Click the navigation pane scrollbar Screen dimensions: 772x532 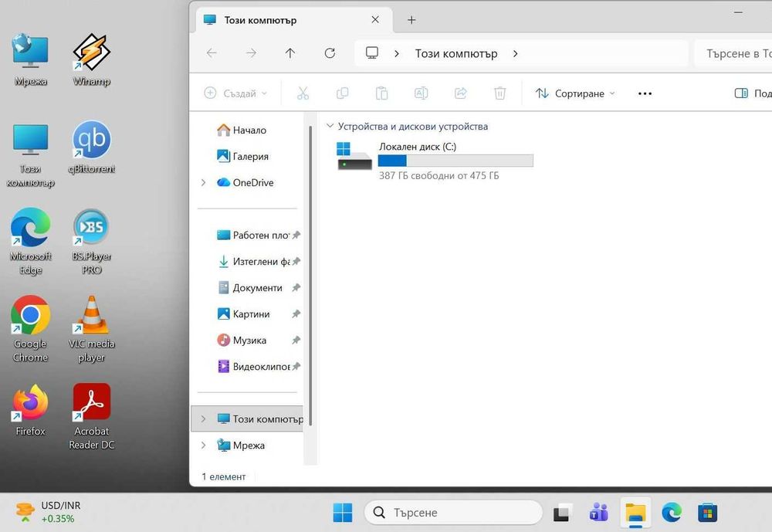coord(310,276)
